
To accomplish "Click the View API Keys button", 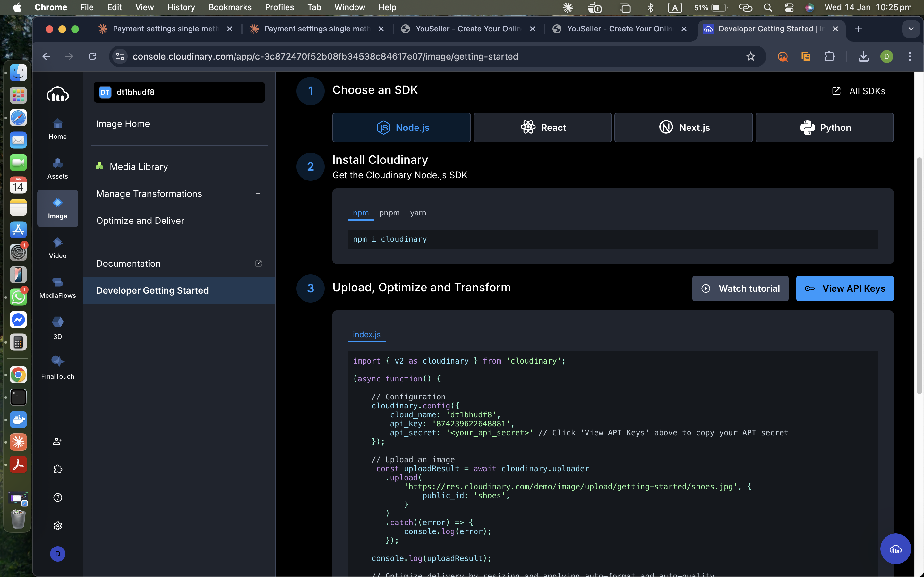I will coord(844,288).
